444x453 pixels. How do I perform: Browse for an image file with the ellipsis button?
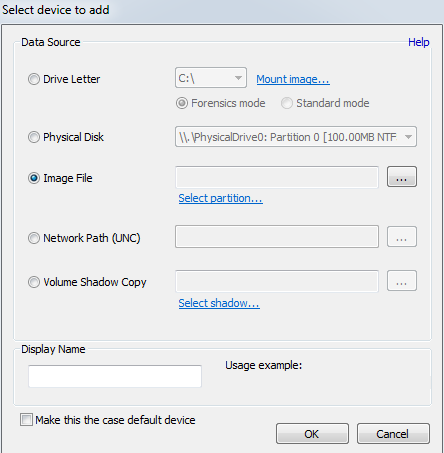(x=402, y=177)
